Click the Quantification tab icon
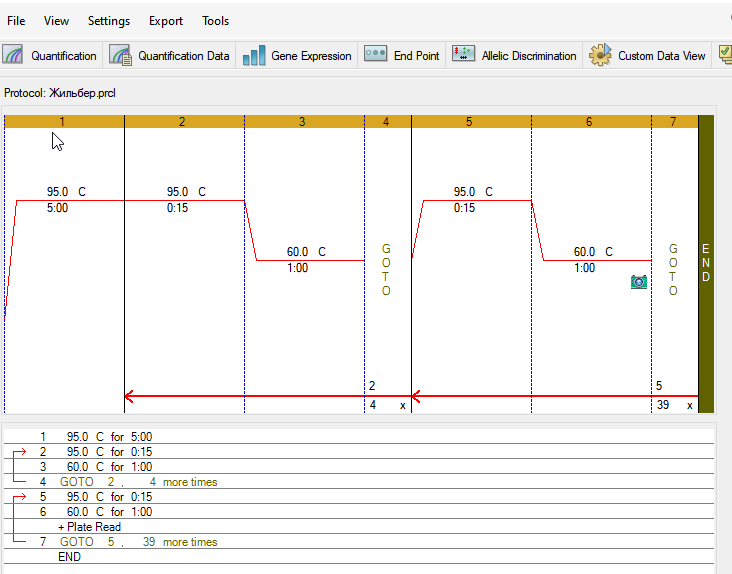 click(x=15, y=55)
